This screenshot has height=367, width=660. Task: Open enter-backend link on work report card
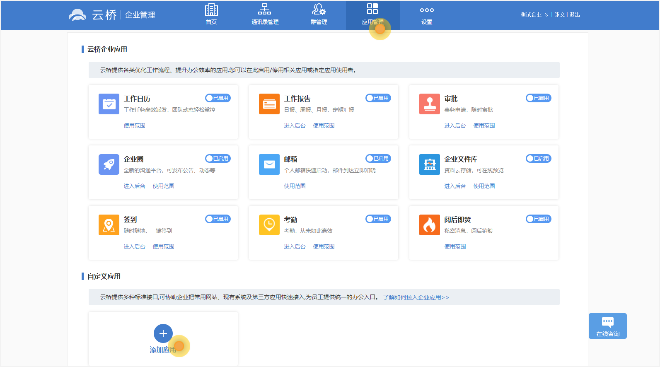point(295,125)
